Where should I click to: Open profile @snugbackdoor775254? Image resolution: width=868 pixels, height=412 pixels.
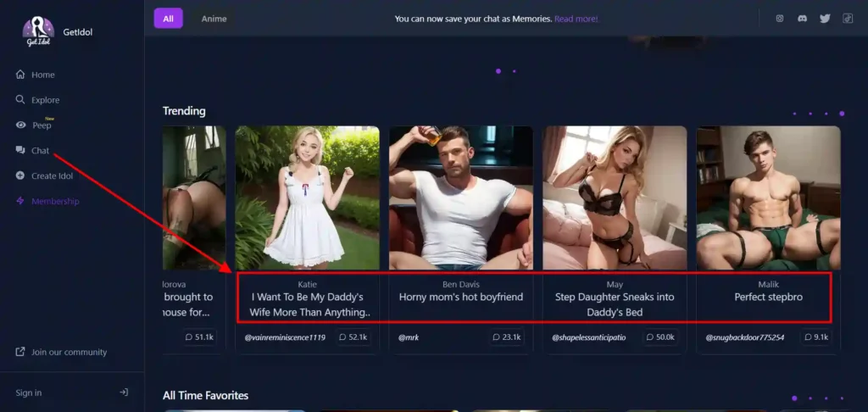click(x=744, y=337)
